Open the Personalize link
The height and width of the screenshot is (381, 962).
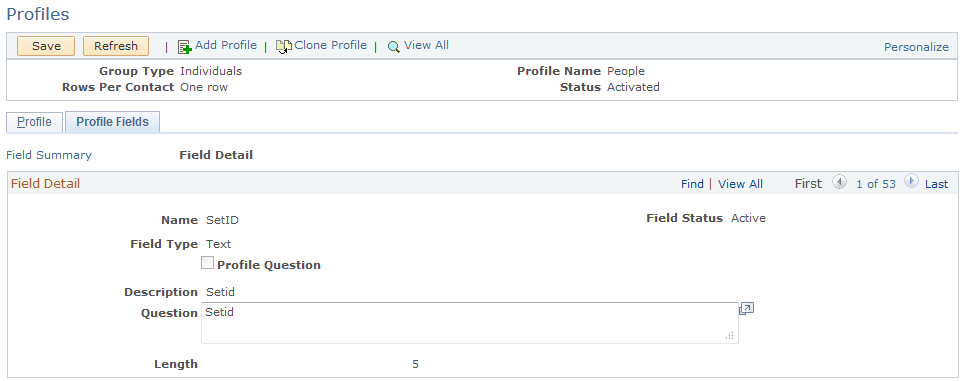coord(916,47)
